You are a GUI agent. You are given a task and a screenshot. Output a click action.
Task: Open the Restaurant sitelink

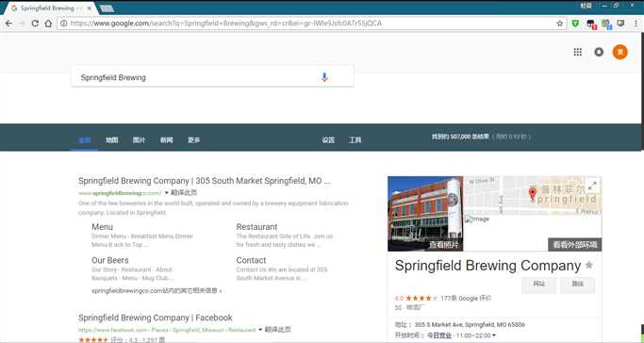coord(256,227)
